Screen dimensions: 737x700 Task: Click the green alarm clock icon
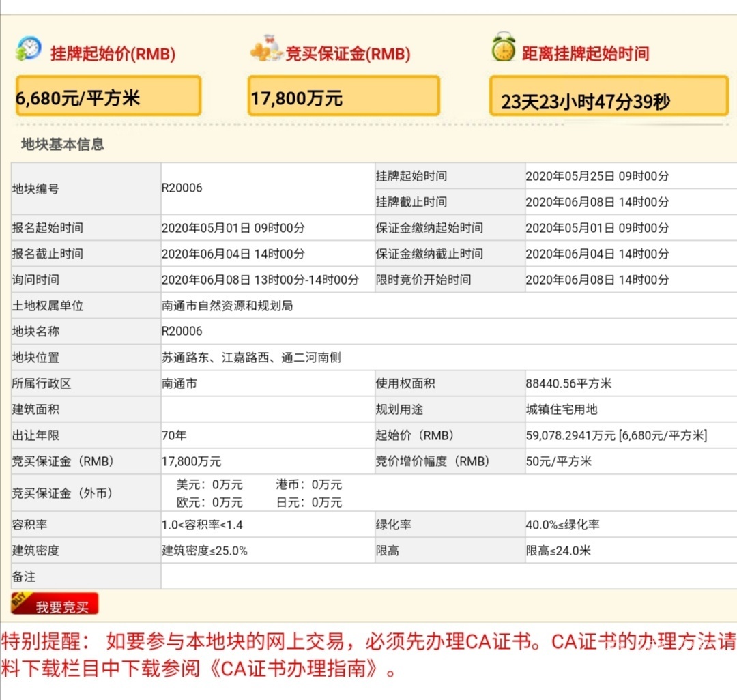click(x=503, y=48)
